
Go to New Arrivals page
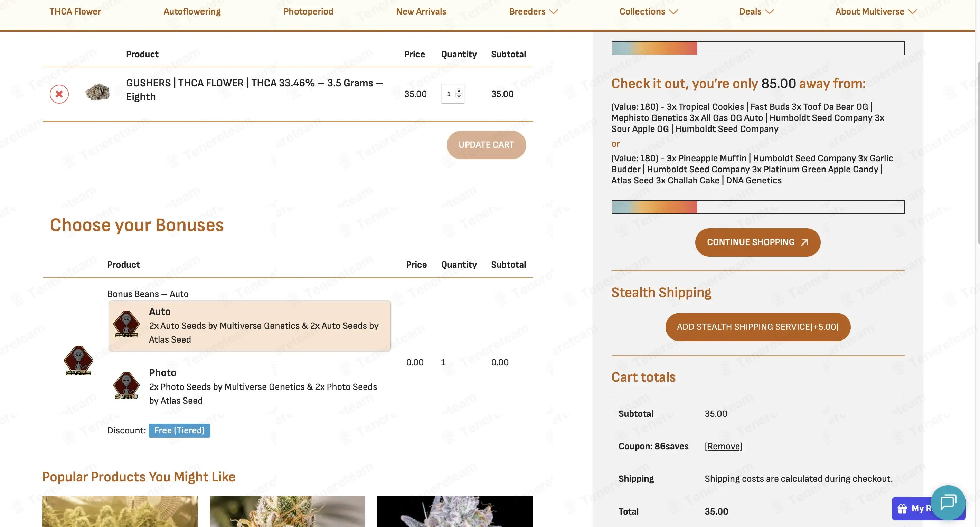[421, 11]
